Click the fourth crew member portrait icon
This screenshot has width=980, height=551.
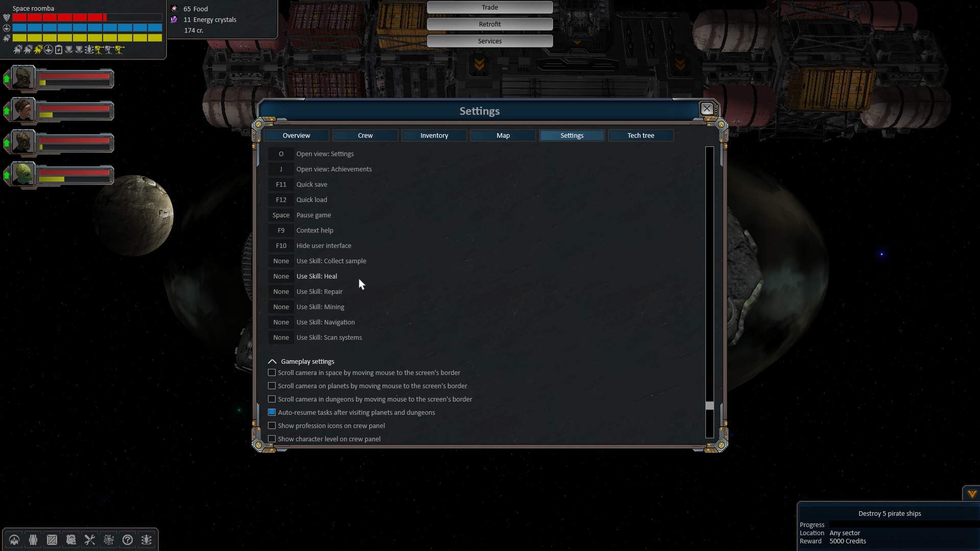click(x=23, y=173)
